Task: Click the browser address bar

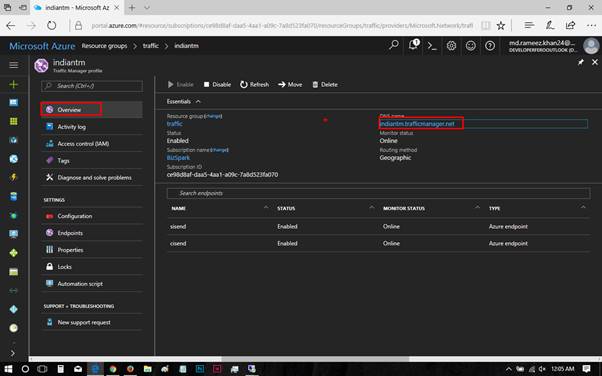Action: click(x=282, y=26)
